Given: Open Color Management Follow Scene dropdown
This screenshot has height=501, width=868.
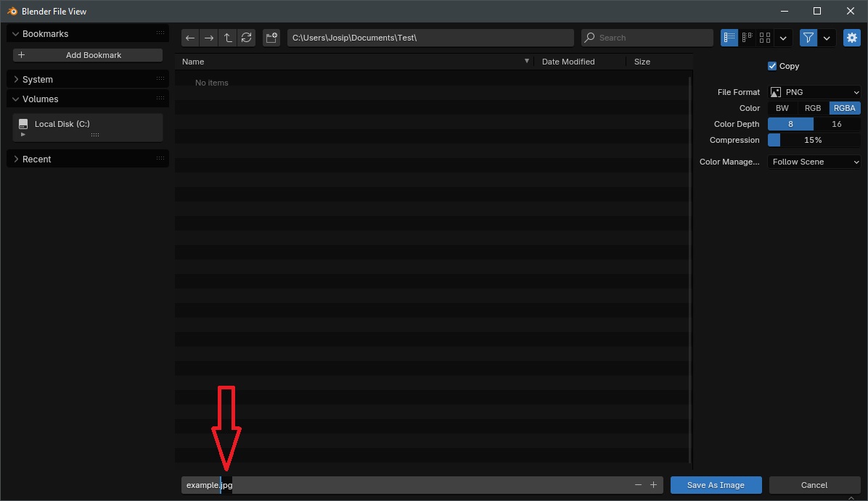Looking at the screenshot, I should click(814, 162).
